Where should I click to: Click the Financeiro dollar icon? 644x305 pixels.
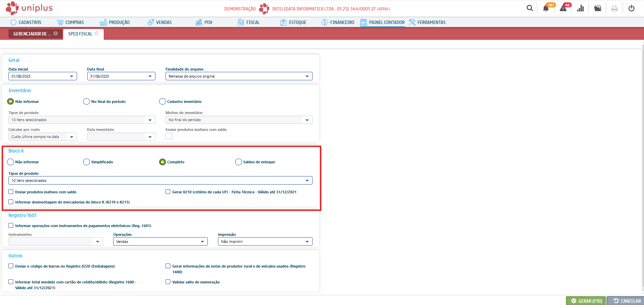[x=325, y=22]
